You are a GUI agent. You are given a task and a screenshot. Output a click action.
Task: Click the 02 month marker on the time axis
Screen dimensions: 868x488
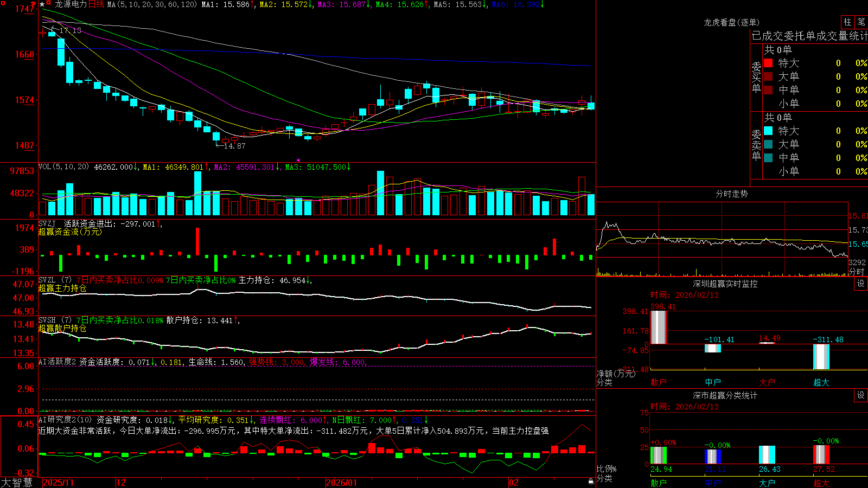click(514, 482)
